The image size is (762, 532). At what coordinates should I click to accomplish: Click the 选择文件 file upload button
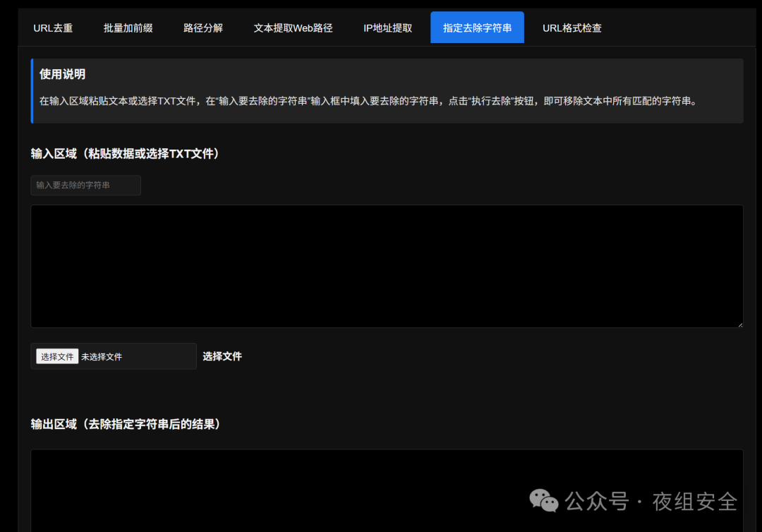click(x=56, y=356)
